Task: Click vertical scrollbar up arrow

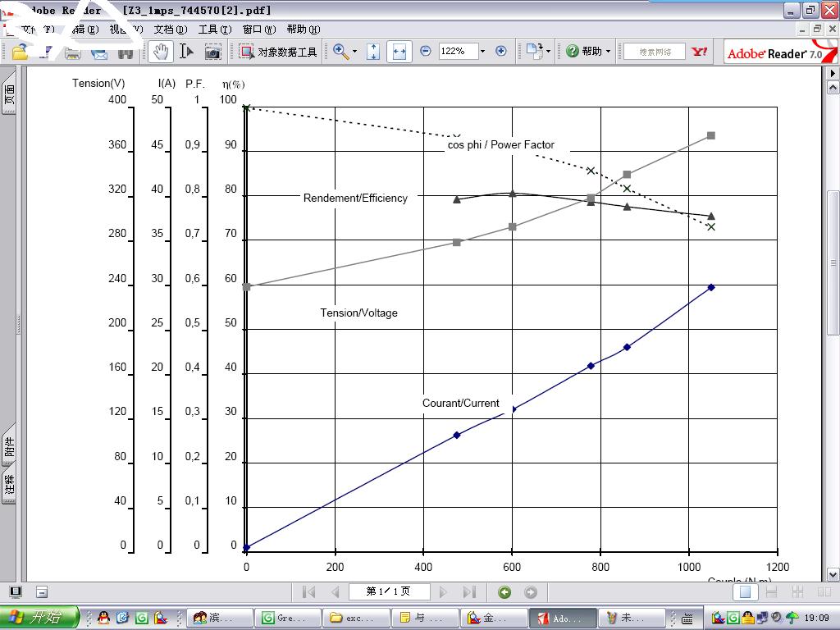Action: [x=833, y=87]
